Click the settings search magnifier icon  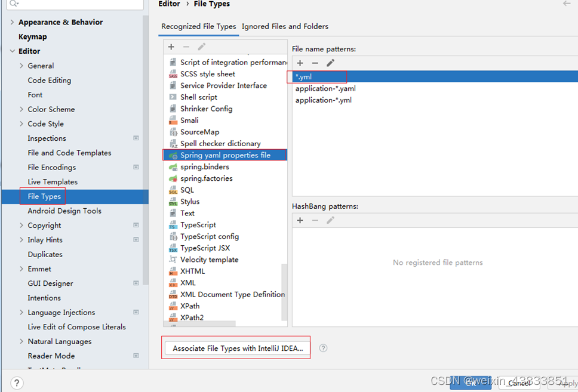tap(14, 4)
